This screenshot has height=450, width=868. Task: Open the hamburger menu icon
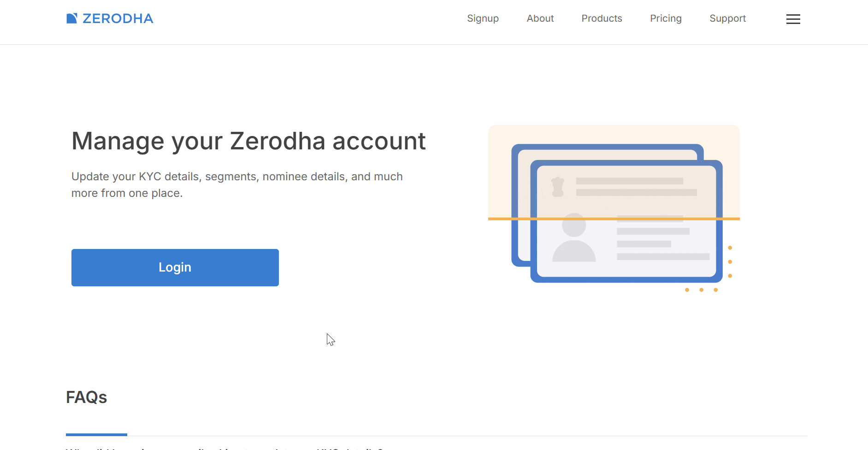pos(793,19)
